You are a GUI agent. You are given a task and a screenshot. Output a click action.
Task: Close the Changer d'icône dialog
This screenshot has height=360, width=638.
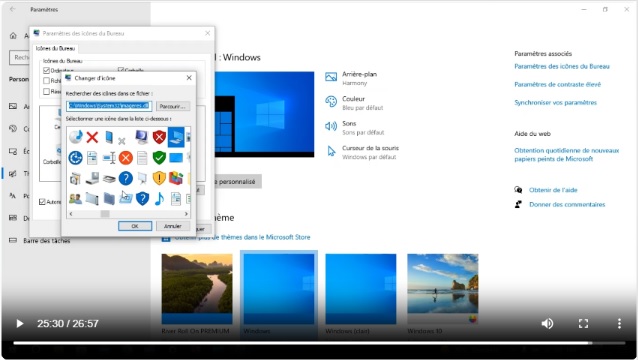click(189, 78)
